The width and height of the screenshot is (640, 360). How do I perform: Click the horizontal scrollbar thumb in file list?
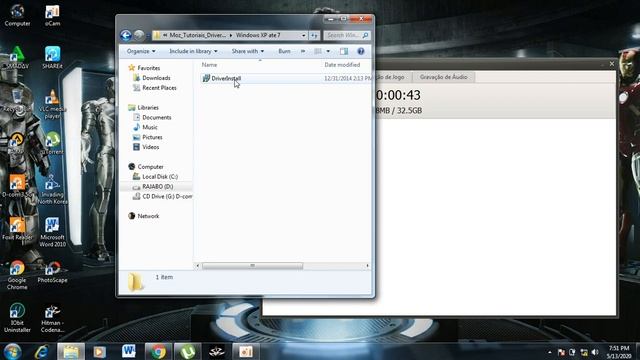253,266
